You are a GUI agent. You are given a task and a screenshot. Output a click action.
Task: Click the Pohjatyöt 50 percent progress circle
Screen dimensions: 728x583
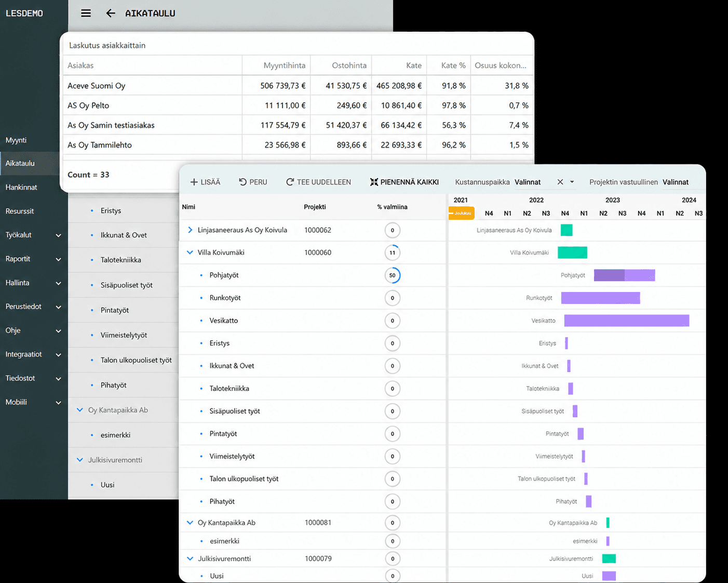(x=393, y=275)
